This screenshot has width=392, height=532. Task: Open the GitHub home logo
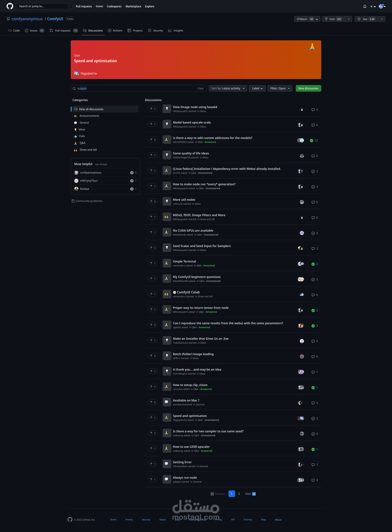click(x=10, y=6)
